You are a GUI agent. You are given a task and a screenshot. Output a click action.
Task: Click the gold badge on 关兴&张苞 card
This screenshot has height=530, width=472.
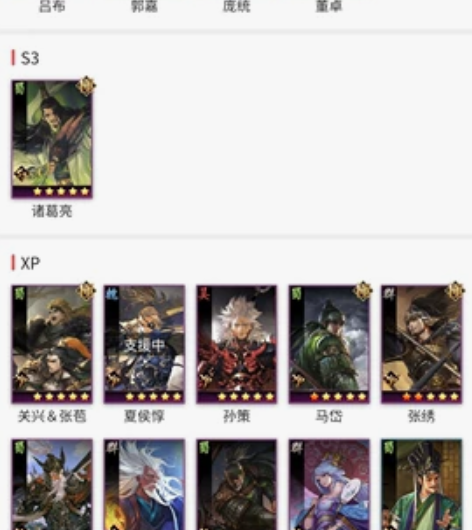coord(86,291)
